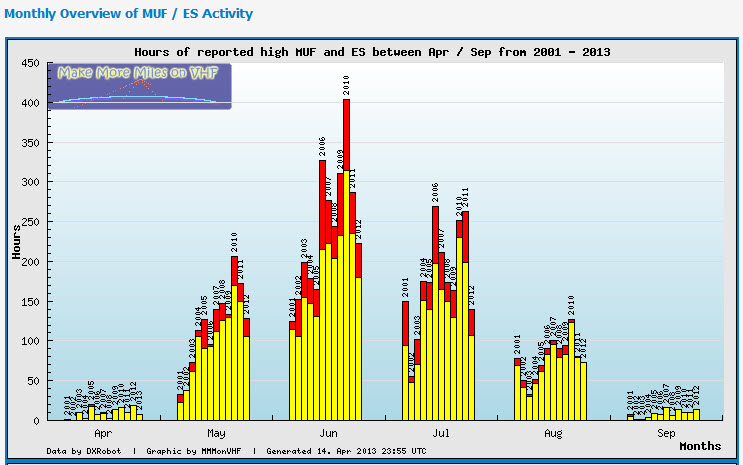Select the Sep month label on the axis

tap(665, 434)
